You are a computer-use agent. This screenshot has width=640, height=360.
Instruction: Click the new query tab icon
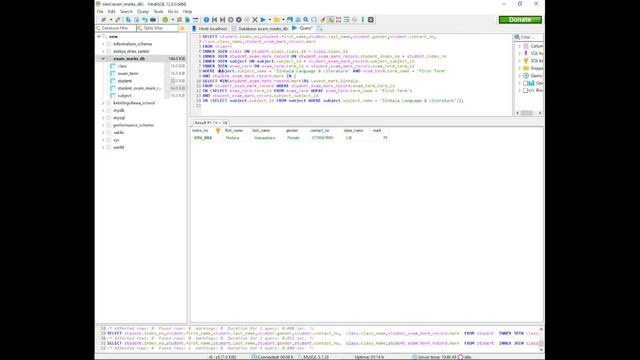coord(320,29)
